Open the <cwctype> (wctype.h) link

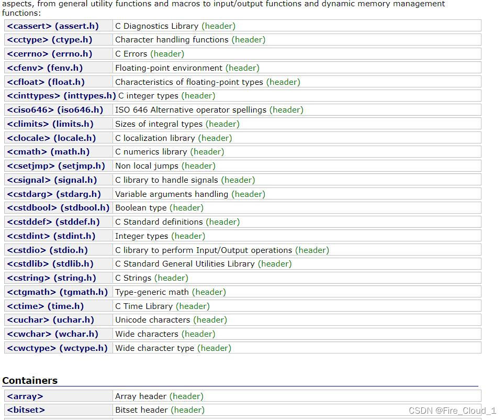tap(57, 348)
